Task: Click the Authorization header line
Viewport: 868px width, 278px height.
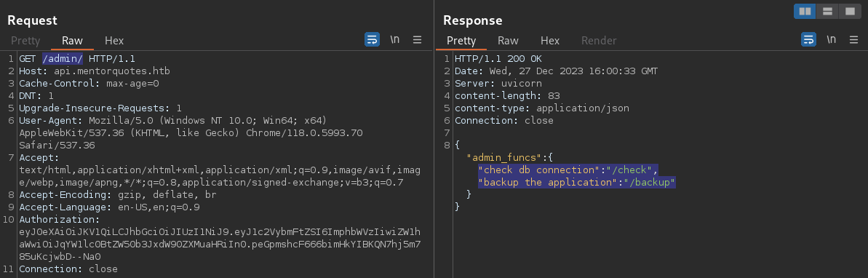Action: coord(58,219)
